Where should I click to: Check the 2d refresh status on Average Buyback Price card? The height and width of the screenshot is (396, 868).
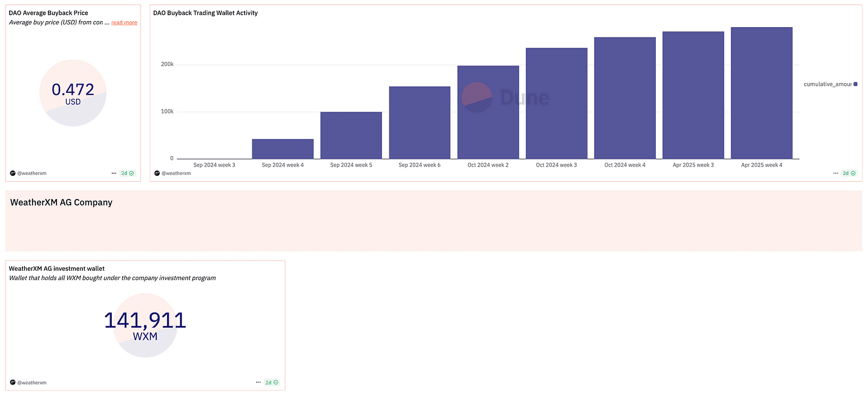click(127, 174)
